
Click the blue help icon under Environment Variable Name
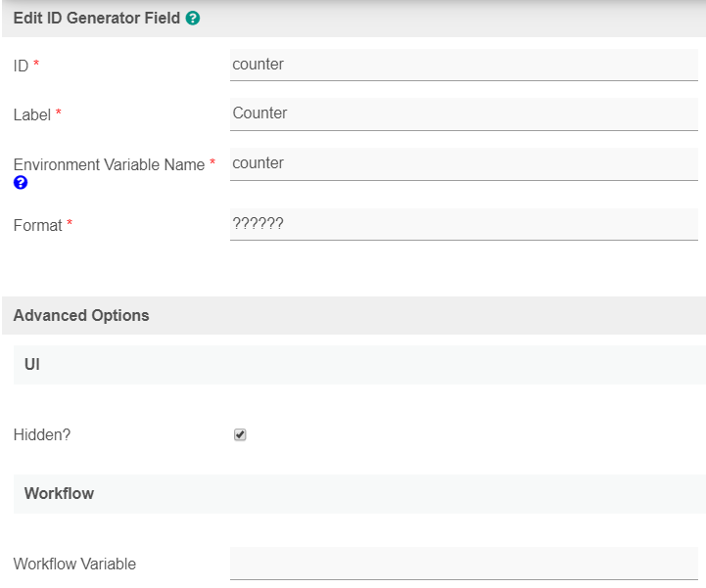pyautogui.click(x=21, y=183)
